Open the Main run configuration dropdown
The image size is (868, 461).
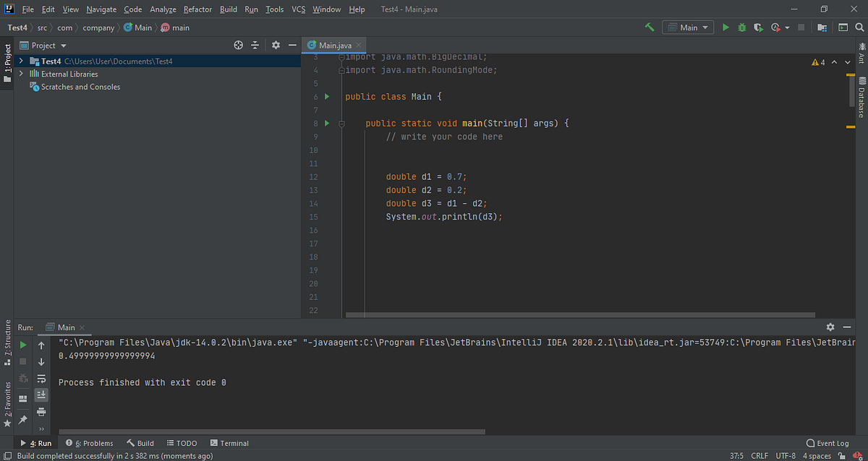click(687, 27)
